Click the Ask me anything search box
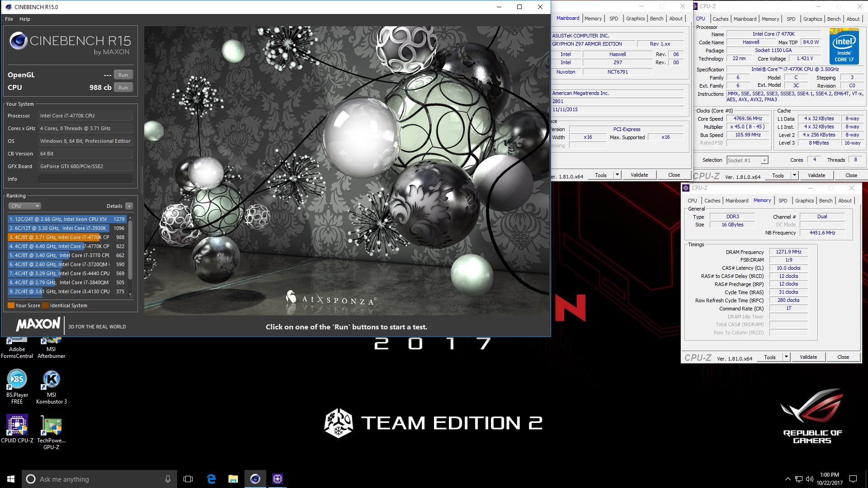 click(99, 479)
